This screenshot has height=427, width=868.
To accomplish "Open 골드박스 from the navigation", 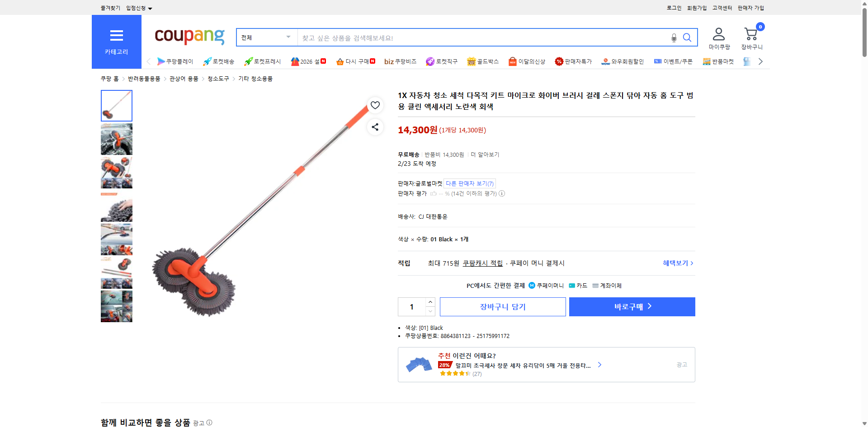I will (x=483, y=61).
